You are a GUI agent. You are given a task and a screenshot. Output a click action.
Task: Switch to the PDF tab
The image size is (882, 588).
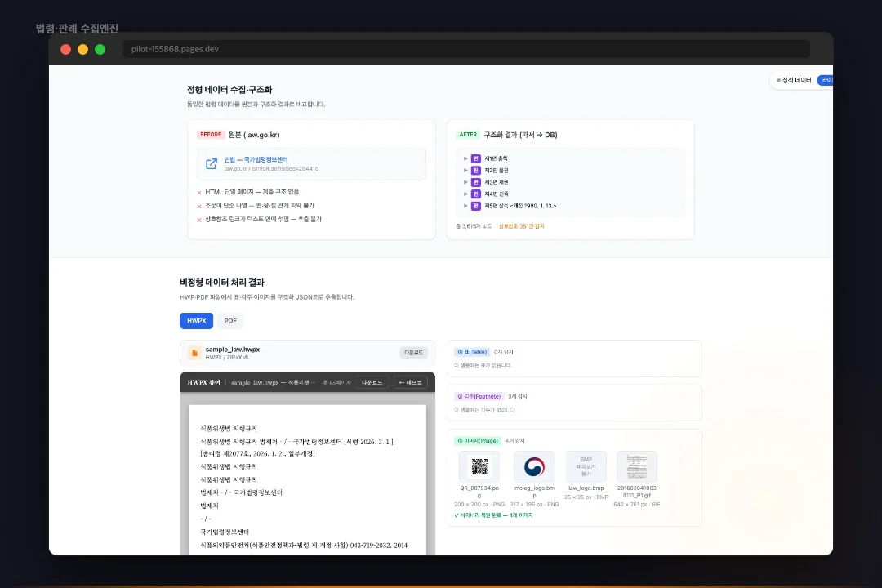point(230,321)
